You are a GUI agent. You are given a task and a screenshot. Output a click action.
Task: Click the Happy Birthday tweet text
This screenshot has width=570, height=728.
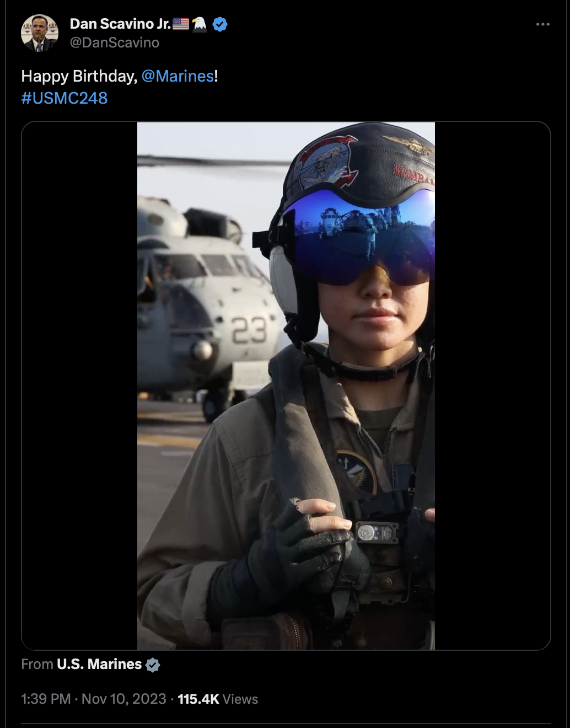(79, 76)
